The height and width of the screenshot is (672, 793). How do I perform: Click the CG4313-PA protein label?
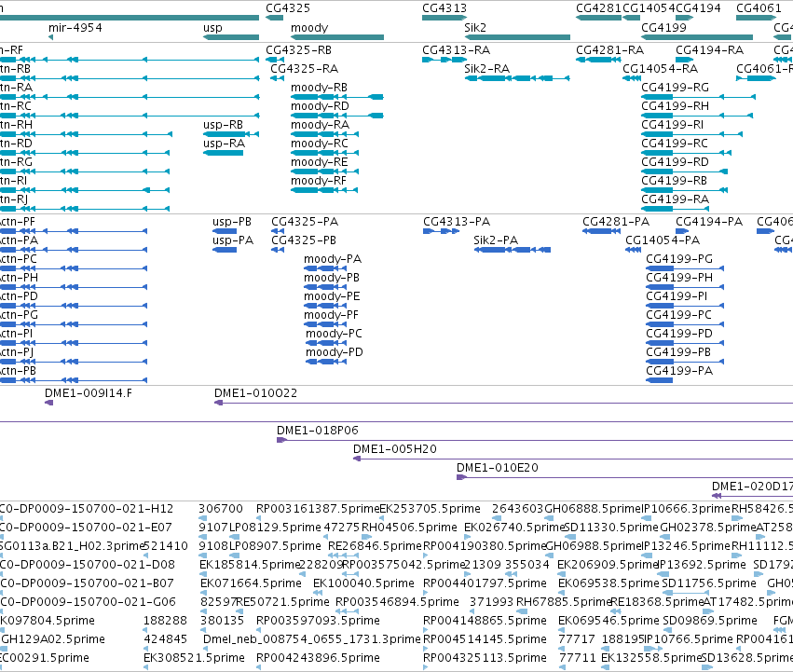[x=457, y=222]
